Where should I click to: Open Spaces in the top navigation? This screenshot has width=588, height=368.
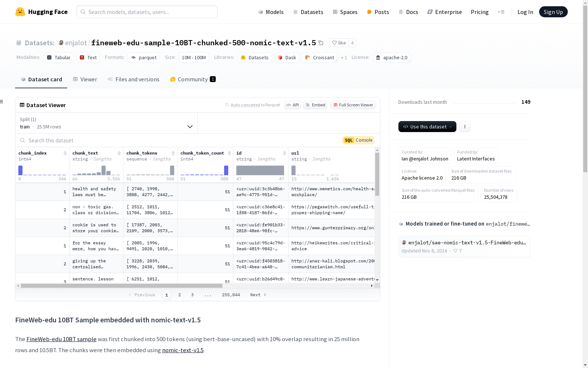(x=345, y=12)
